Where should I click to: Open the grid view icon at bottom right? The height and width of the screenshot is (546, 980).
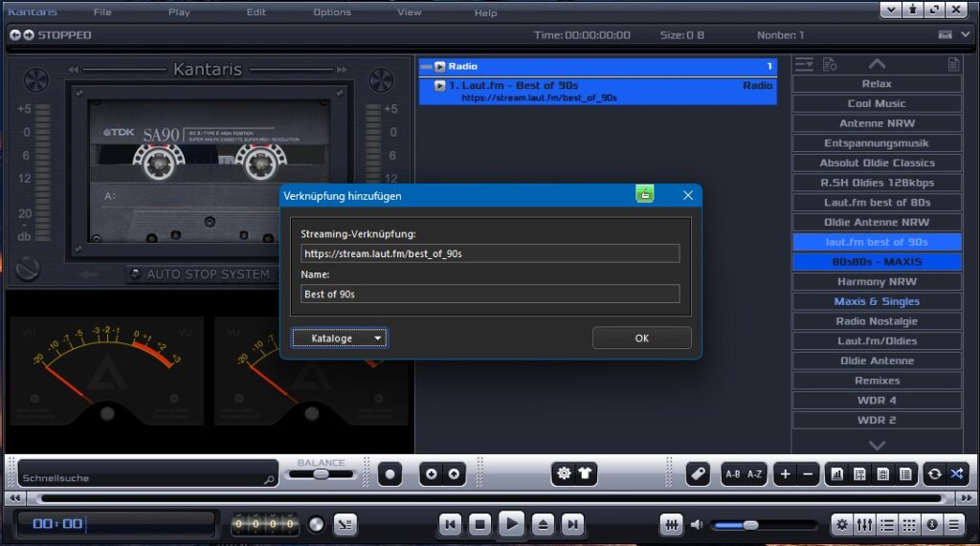point(909,525)
